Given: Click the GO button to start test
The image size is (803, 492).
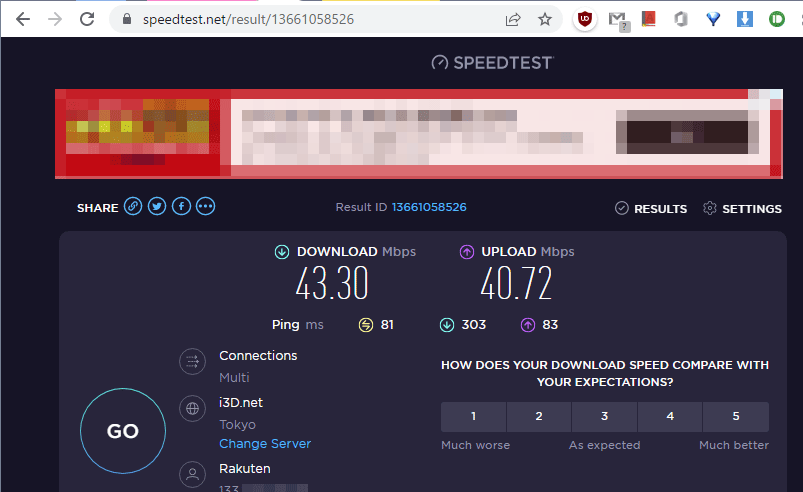Looking at the screenshot, I should (123, 431).
